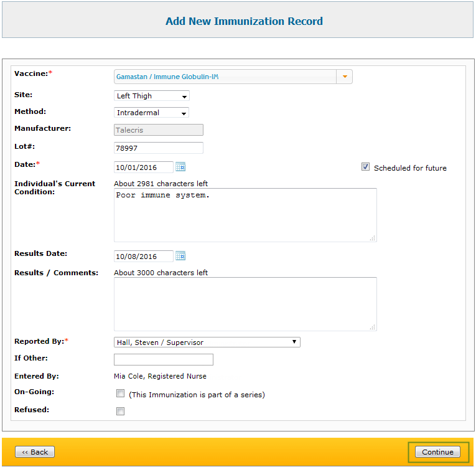
Task: Click the empty Results / Comments textarea
Action: pos(245,304)
